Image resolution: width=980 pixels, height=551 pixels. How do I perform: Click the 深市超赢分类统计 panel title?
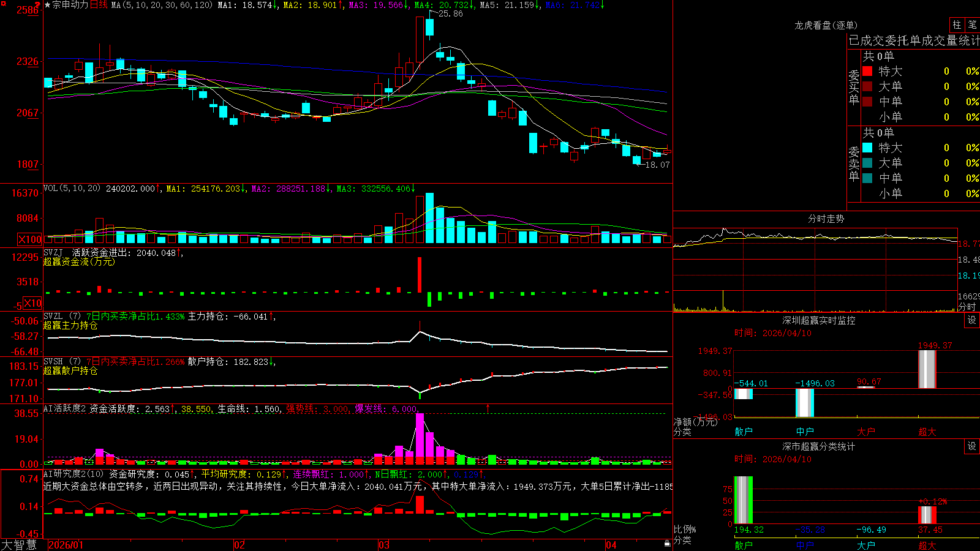(818, 446)
